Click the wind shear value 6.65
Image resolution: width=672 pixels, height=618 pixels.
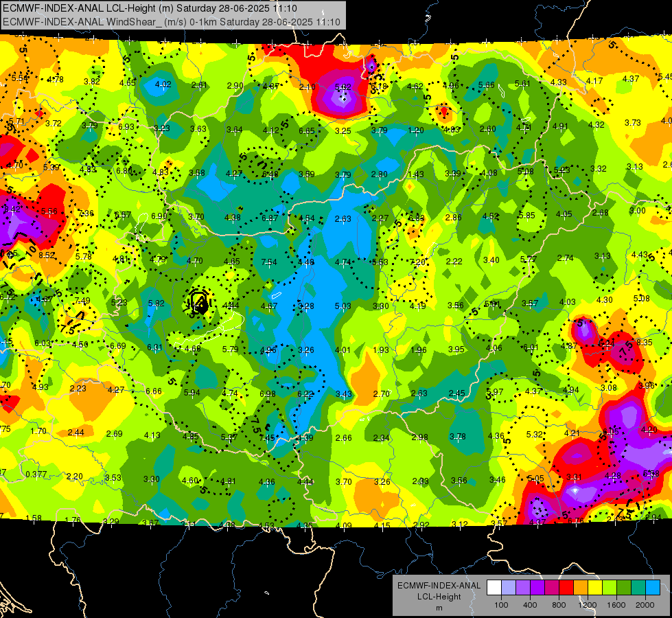307,130
